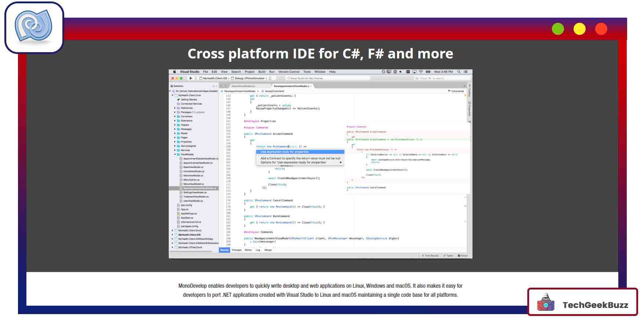Open the Version Control menu
This screenshot has height=320, width=644.
pos(289,72)
